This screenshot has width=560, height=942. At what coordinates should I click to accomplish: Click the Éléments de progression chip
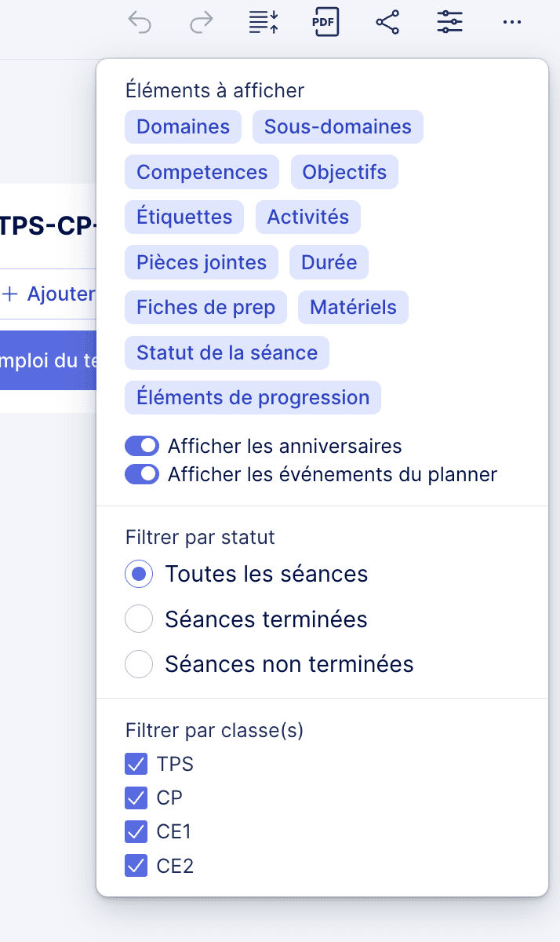click(x=253, y=398)
